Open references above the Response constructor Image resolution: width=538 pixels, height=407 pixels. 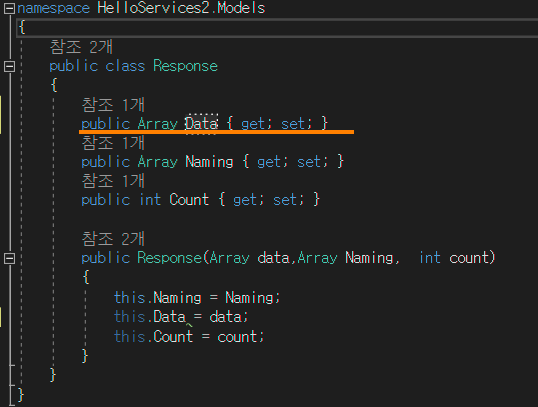113,239
